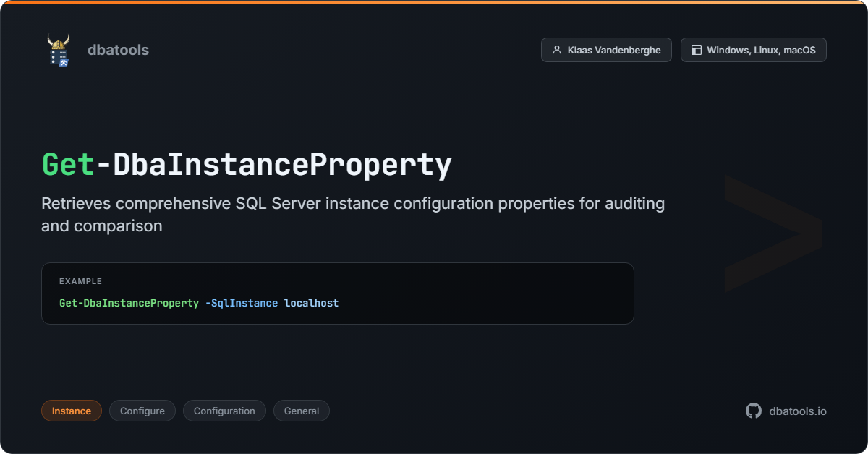Select the Windows, Linux, macOS badge
Viewport: 868px width, 454px height.
753,50
